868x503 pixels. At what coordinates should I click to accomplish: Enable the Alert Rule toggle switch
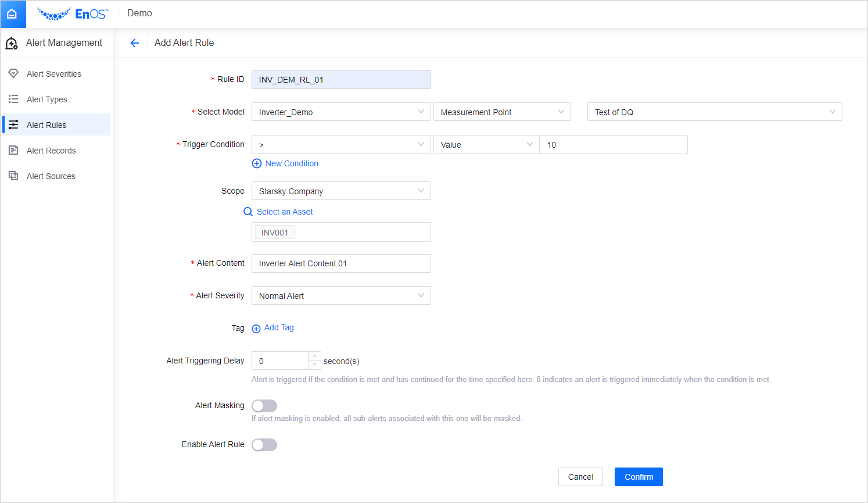click(x=264, y=445)
